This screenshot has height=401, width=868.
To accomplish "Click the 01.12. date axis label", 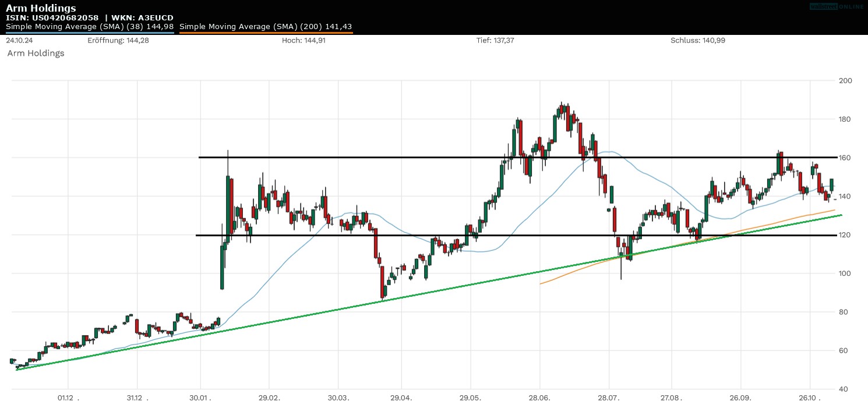I will [68, 398].
